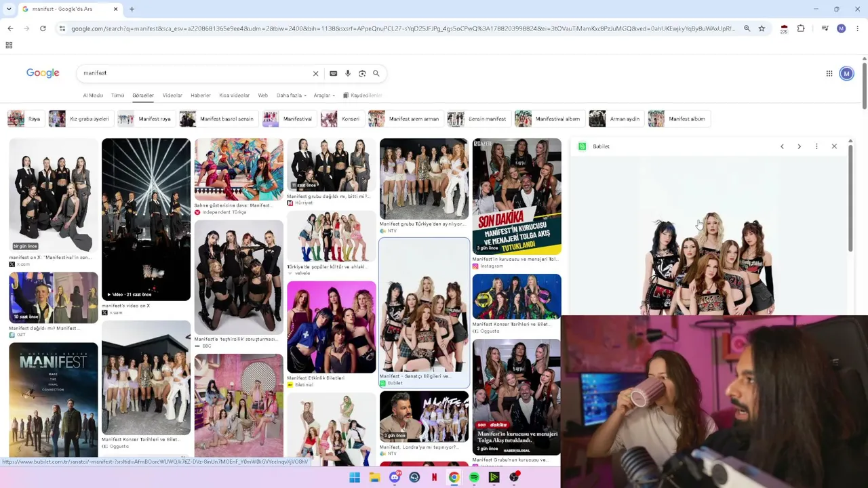
Task: Open Spotify from the taskbar
Action: (474, 477)
